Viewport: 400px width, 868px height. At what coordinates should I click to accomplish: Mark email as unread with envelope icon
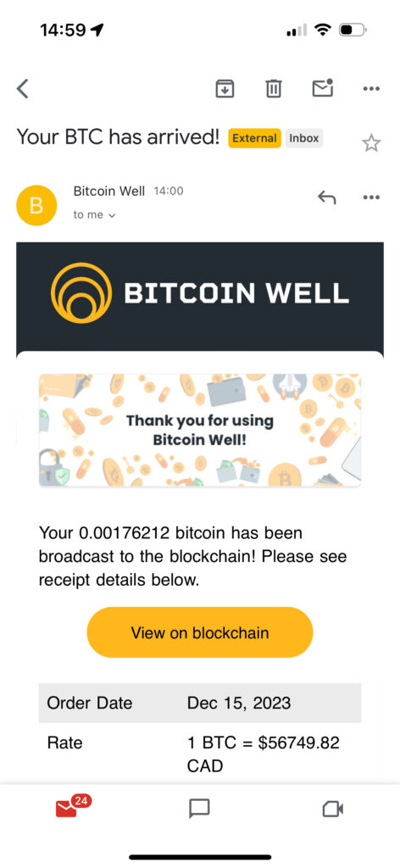pos(323,87)
